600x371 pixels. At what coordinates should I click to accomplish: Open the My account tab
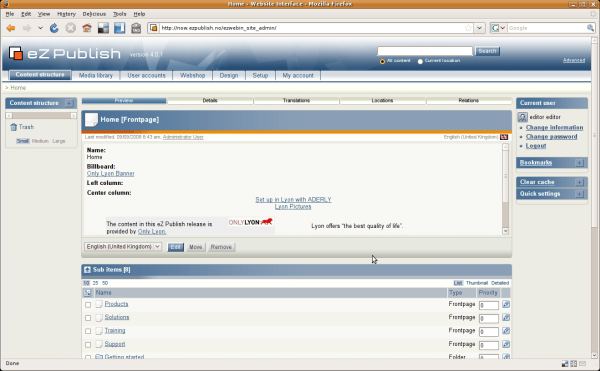[298, 75]
